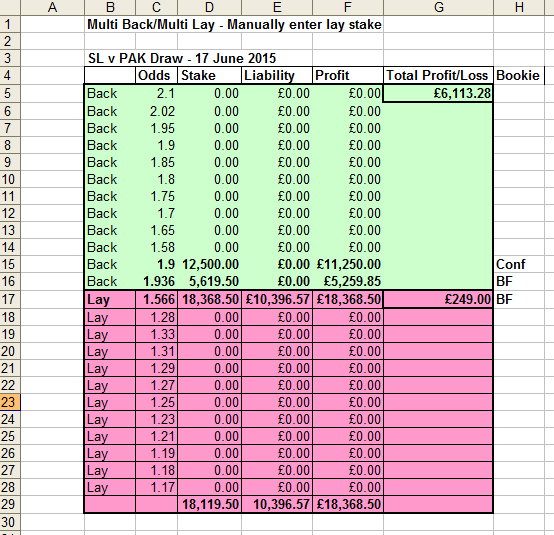The width and height of the screenshot is (554, 535).
Task: Click the Bookie column heading cell
Action: click(x=518, y=75)
